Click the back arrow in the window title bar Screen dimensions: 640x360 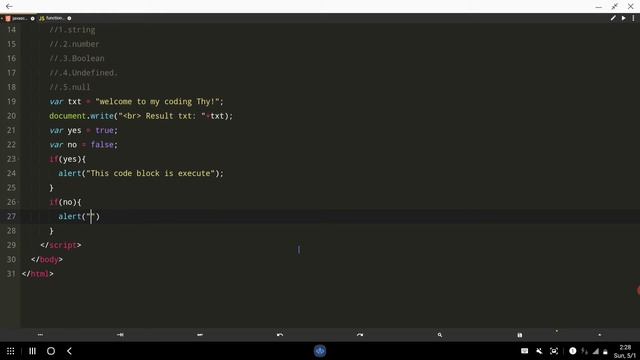9,6
